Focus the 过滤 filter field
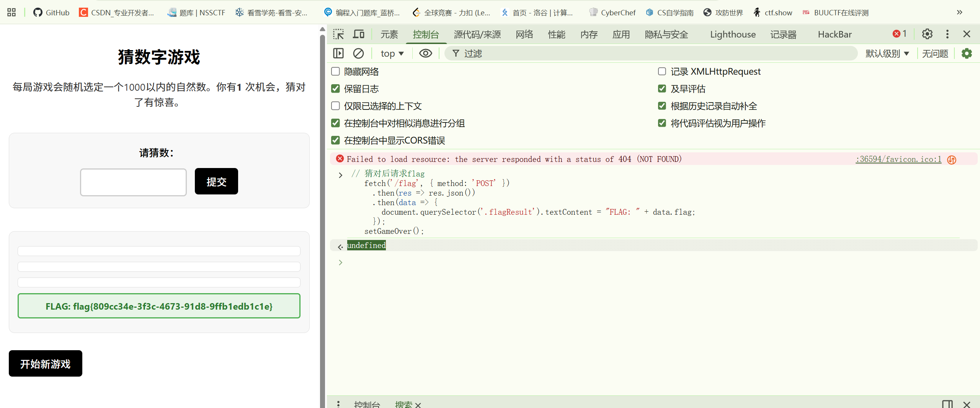 pyautogui.click(x=651, y=54)
